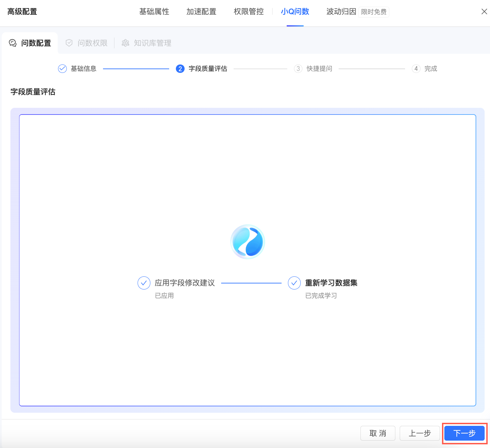This screenshot has width=490, height=448.
Task: Click the 应用字段修改建议 label
Action: [185, 283]
